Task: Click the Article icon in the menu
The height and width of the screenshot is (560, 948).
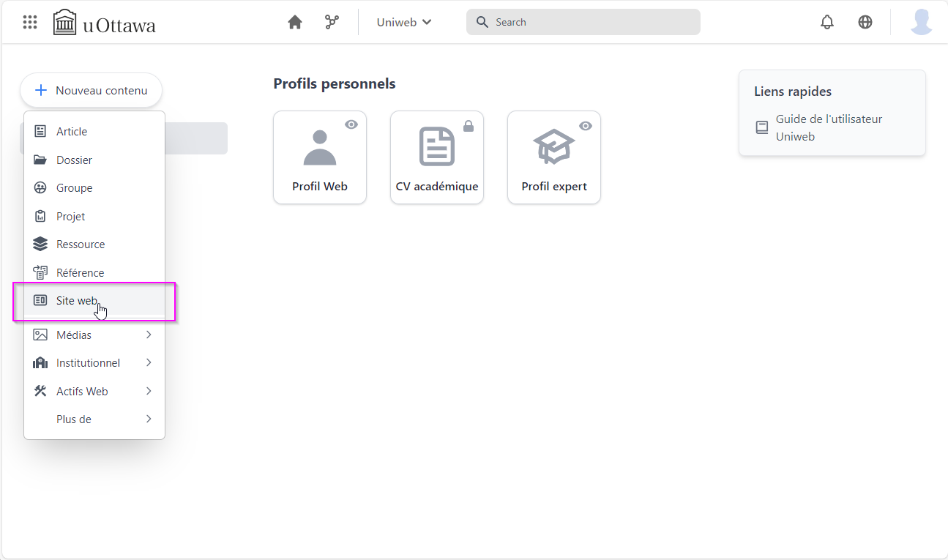Action: [40, 132]
